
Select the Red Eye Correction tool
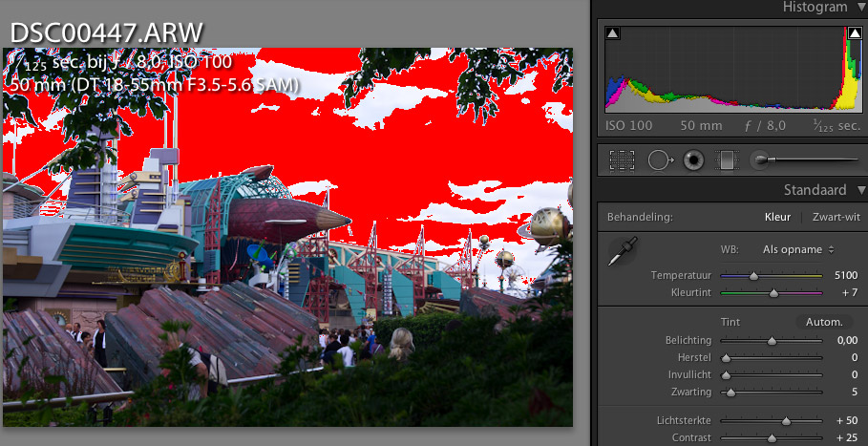pos(693,160)
